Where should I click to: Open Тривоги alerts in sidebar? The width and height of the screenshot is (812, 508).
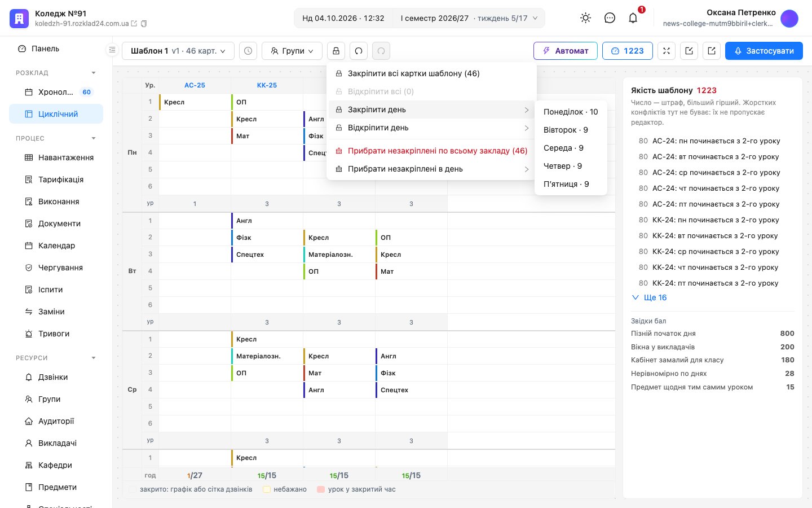coord(56,334)
